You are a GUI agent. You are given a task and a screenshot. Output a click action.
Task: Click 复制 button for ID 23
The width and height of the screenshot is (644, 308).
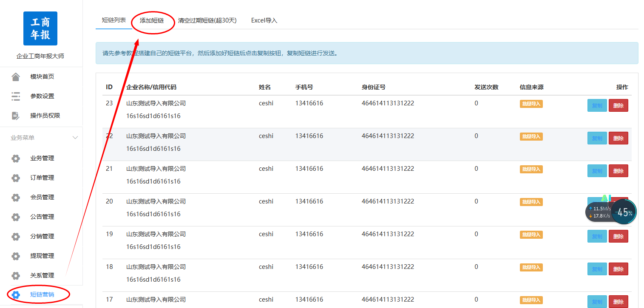[597, 105]
